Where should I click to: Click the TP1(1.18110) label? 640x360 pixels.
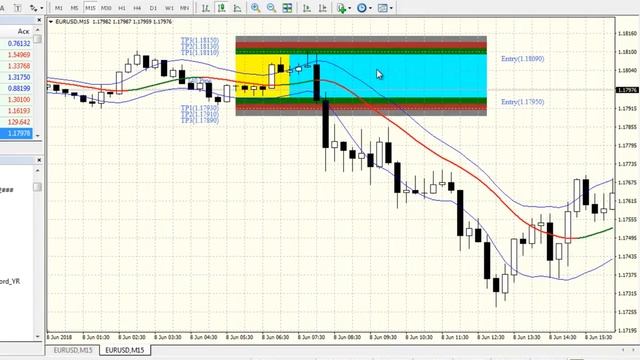pos(200,53)
